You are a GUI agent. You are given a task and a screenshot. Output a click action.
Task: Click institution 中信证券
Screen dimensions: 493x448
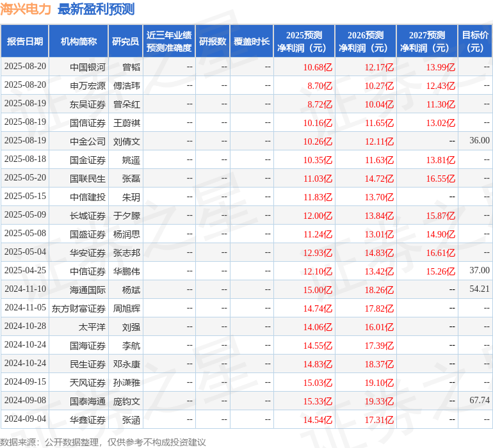coord(88,271)
